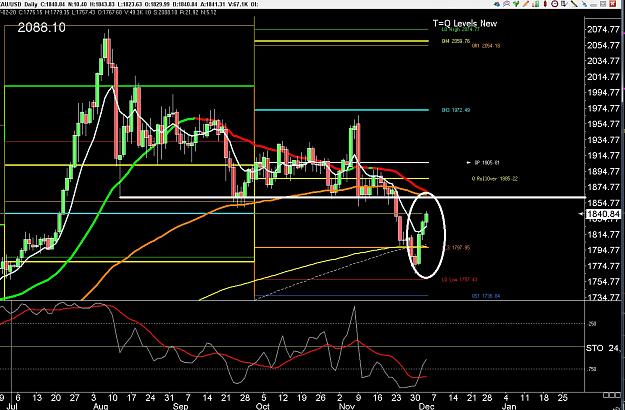Click the 1972.49 cyan level label
The height and width of the screenshot is (410, 625).
point(456,110)
